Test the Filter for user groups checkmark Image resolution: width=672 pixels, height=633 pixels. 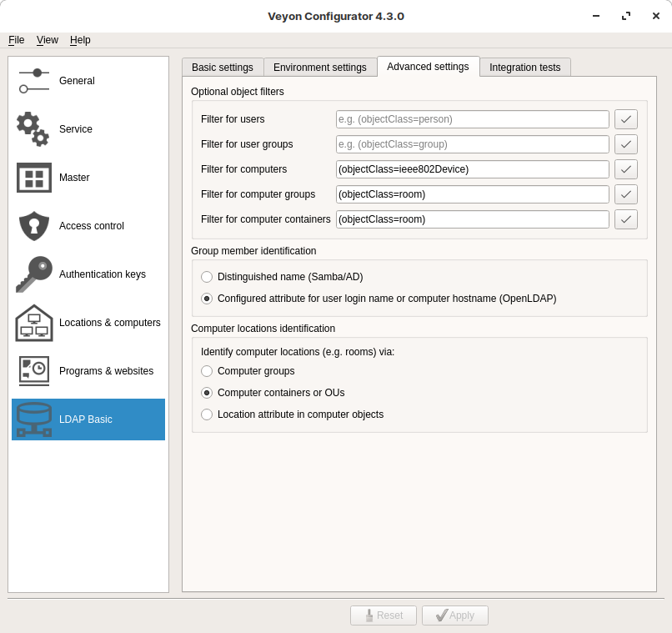click(625, 144)
